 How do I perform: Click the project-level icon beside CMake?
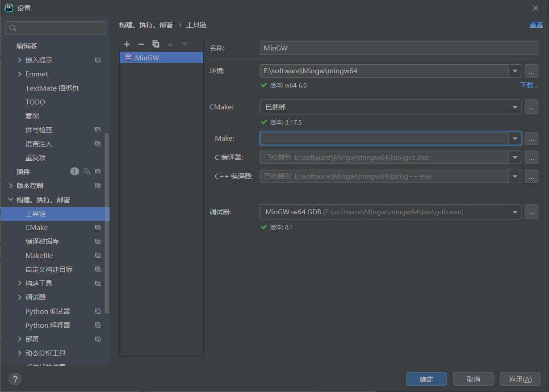98,228
